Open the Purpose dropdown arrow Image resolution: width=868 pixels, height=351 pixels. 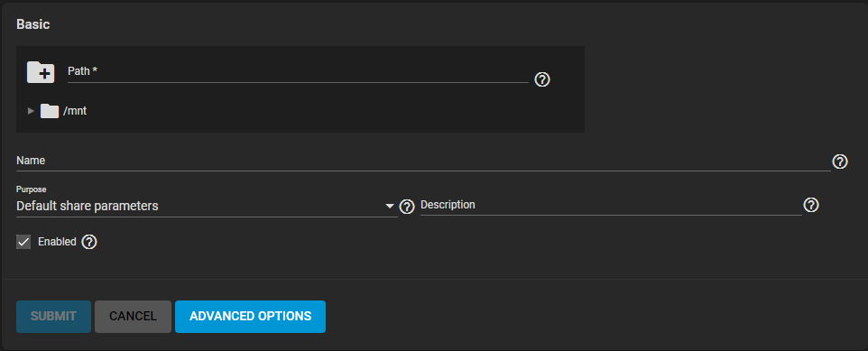pos(390,207)
